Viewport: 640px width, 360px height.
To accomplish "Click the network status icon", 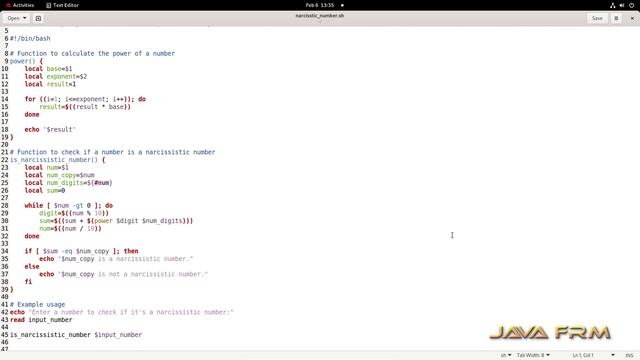I will click(613, 5).
